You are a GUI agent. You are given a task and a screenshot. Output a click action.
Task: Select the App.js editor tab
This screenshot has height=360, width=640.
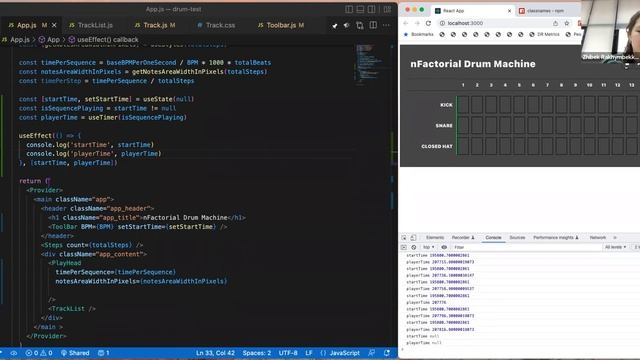(28, 25)
